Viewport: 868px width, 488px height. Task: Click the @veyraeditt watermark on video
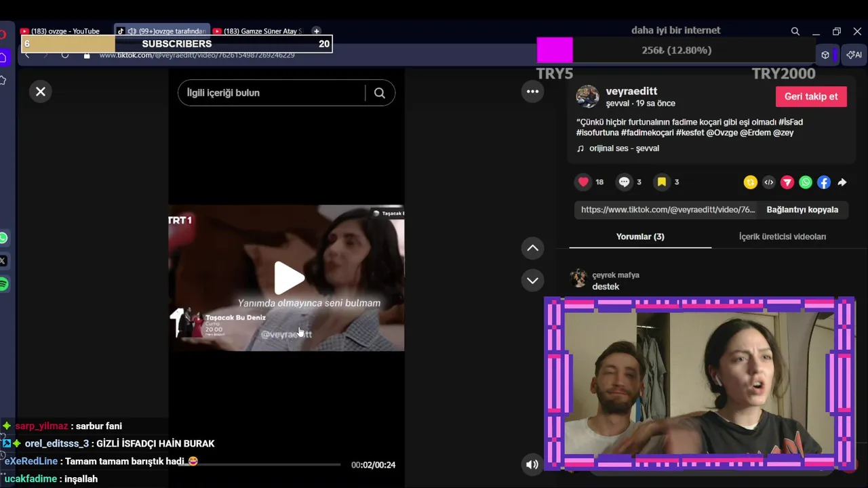[286, 334]
